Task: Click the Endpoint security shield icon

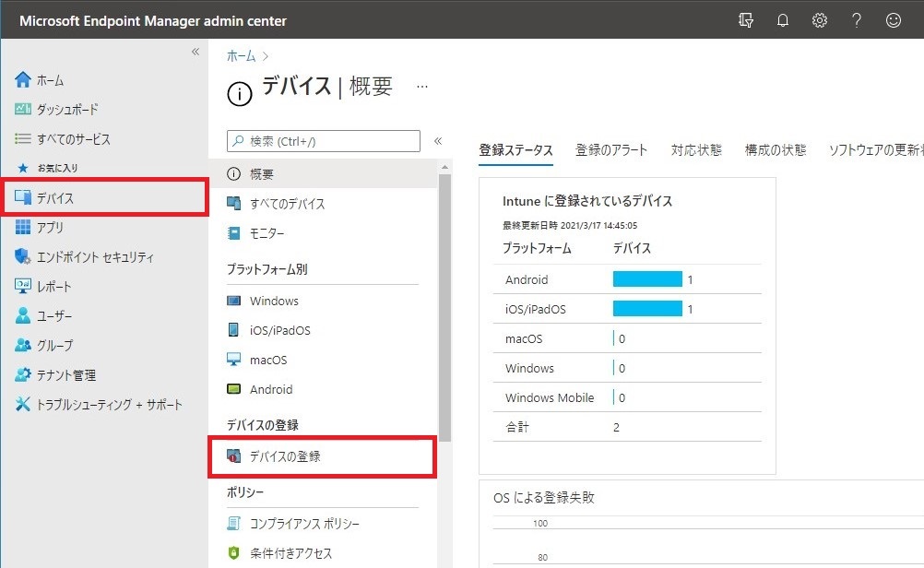Action: click(22, 256)
